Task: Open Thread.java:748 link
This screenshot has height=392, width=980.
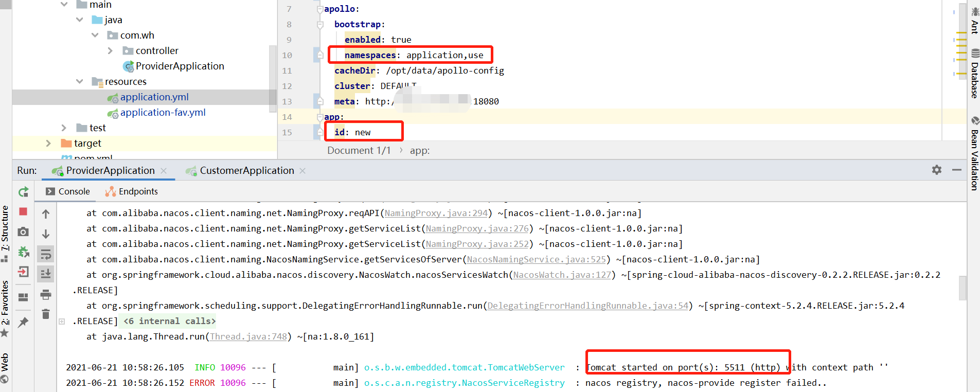Action: coord(248,336)
